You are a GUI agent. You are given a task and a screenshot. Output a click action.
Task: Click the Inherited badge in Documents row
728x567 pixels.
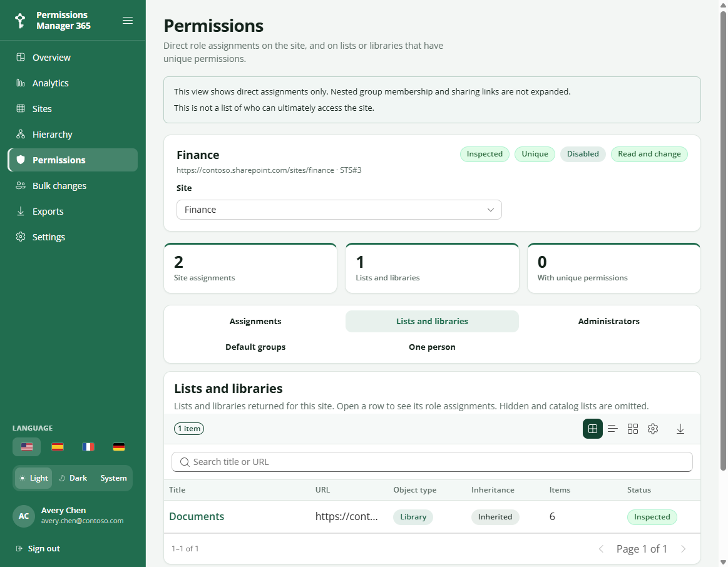[495, 517]
